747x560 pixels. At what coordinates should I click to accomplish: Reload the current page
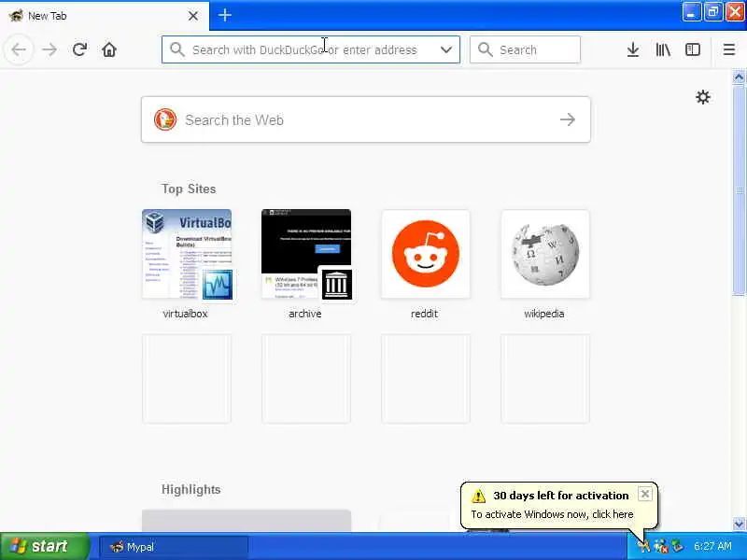coord(79,49)
